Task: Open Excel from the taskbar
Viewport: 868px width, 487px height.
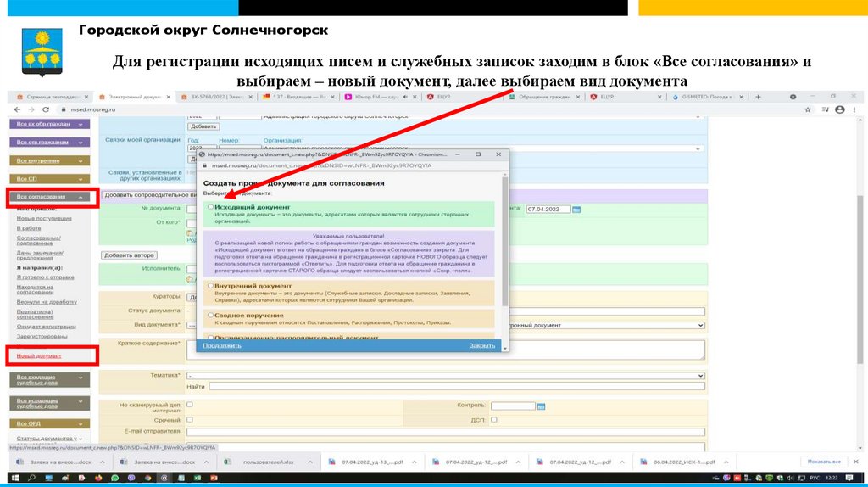Action: [198, 478]
